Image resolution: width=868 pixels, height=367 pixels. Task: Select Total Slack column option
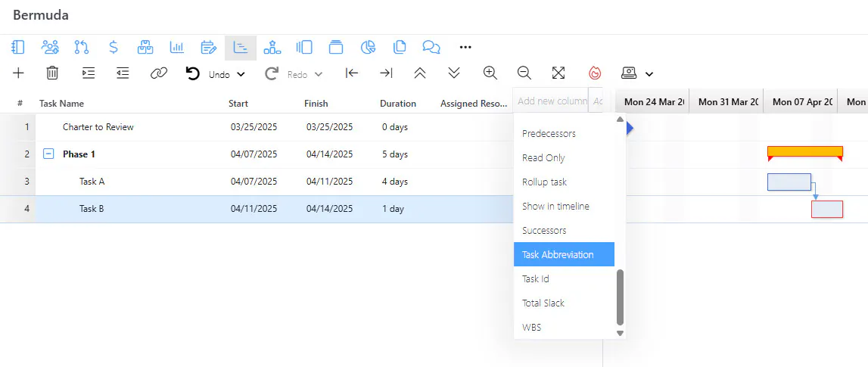tap(564, 303)
